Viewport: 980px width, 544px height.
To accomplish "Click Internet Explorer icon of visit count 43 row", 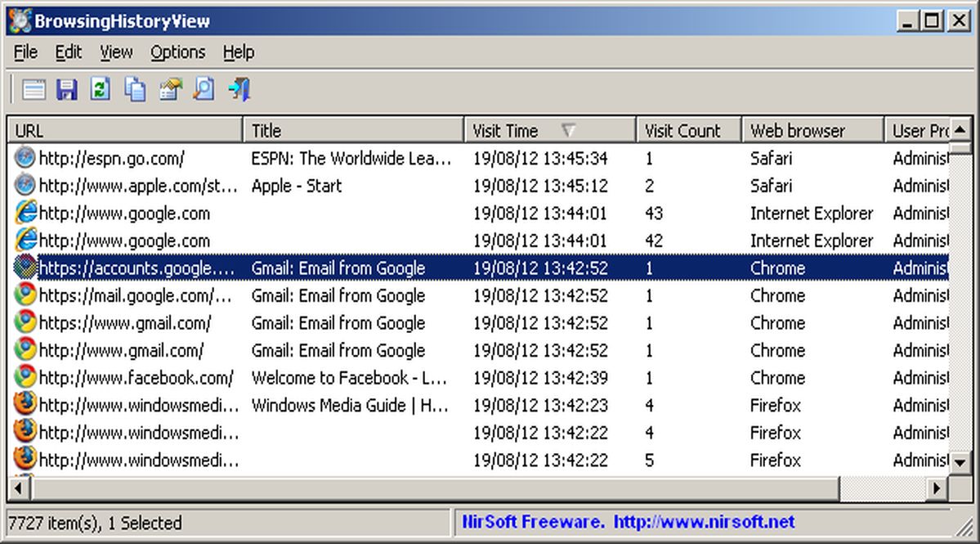I will [25, 213].
